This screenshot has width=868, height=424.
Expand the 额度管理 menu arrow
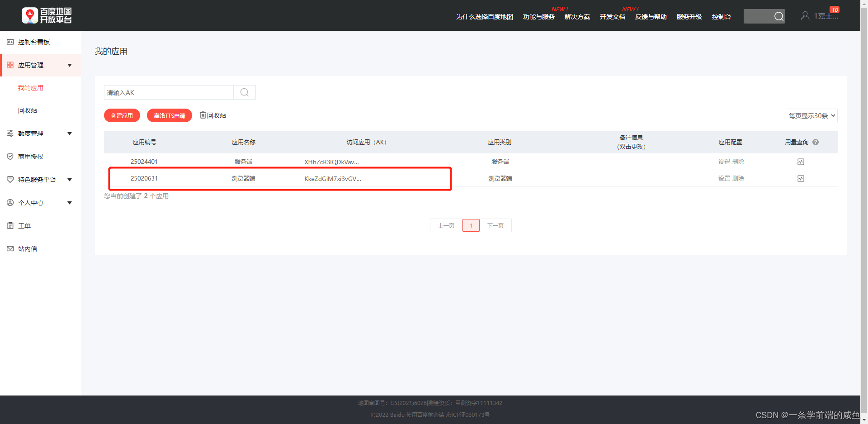pos(70,133)
